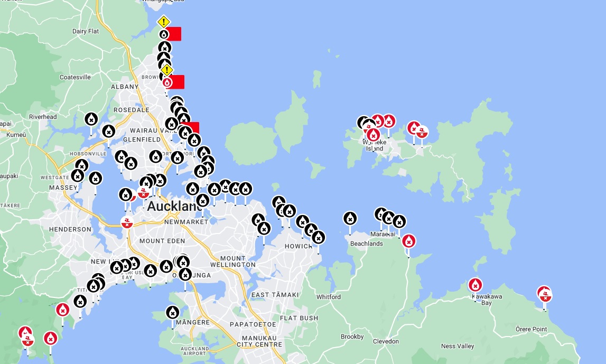This screenshot has width=606, height=364.
Task: Click the Rosedale label
Action: tap(132, 110)
